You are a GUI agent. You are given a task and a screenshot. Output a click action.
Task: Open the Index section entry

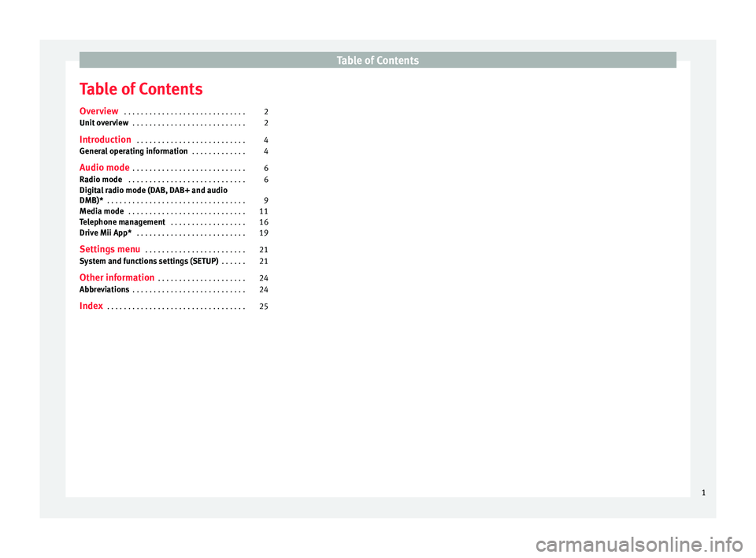(x=91, y=306)
